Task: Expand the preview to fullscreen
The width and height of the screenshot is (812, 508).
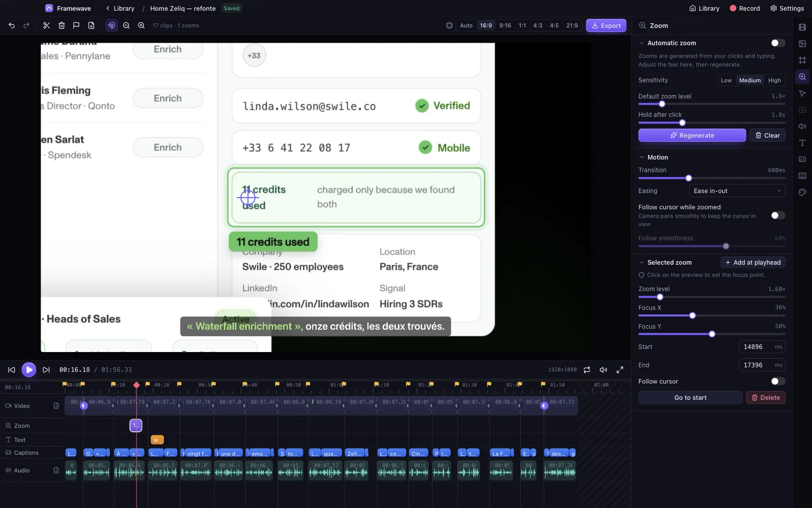Action: (x=620, y=370)
